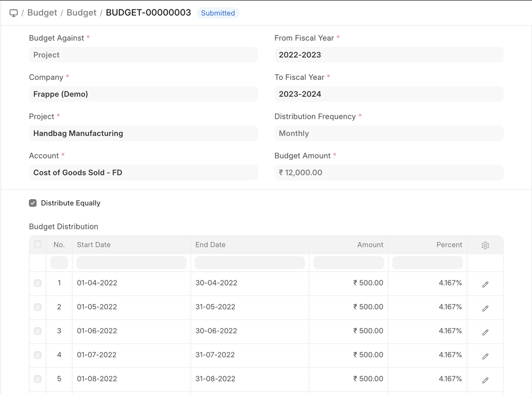Screen dimensions: 532x394
Task: Open the table settings gear icon
Action: [485, 245]
